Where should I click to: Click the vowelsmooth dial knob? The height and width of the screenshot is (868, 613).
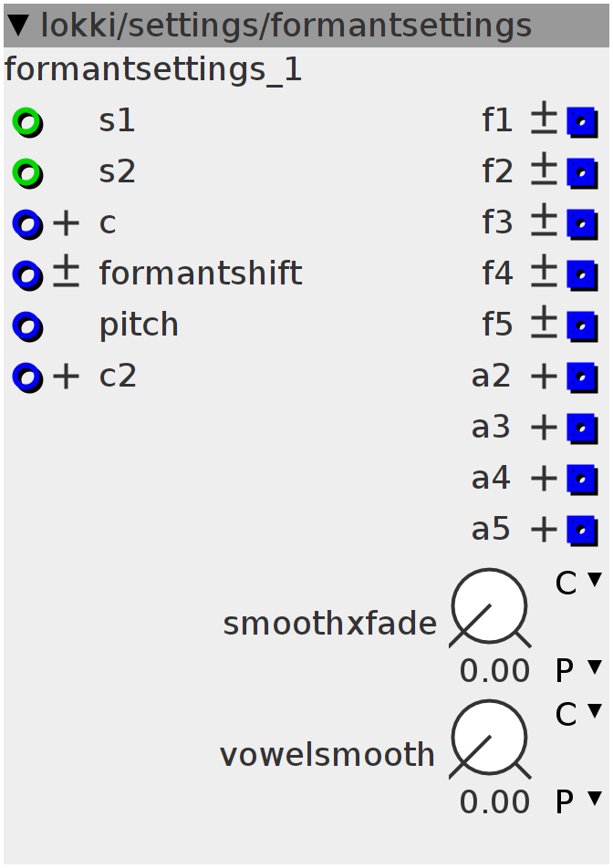490,739
